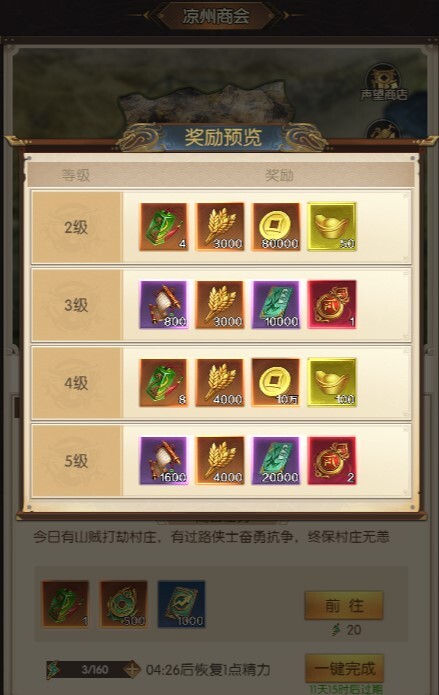Select the 80000 copper coin reward

tap(276, 227)
